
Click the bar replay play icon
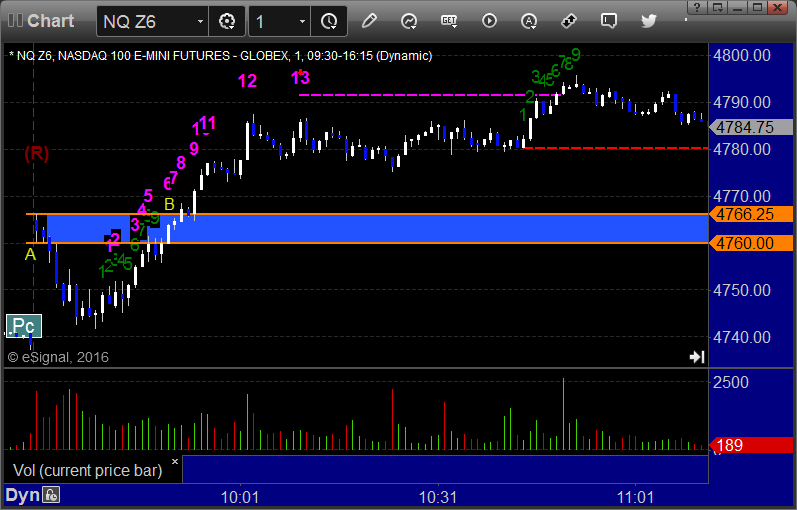pyautogui.click(x=489, y=21)
